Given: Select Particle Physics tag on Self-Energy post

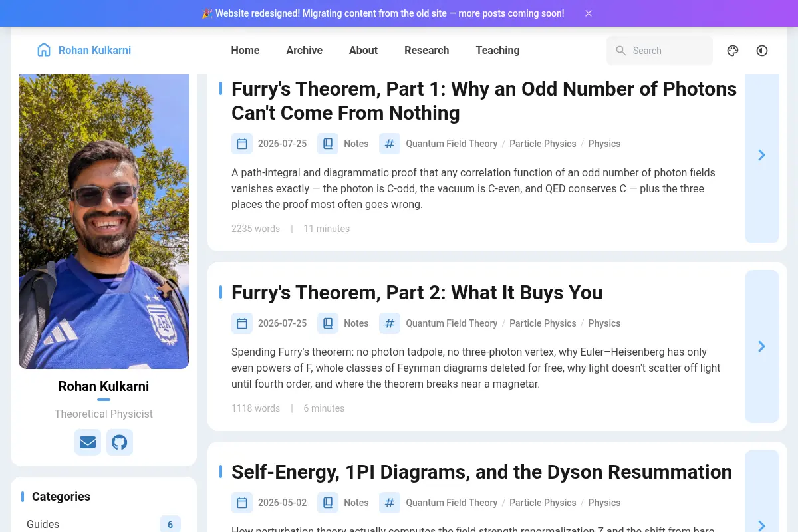Looking at the screenshot, I should point(543,503).
